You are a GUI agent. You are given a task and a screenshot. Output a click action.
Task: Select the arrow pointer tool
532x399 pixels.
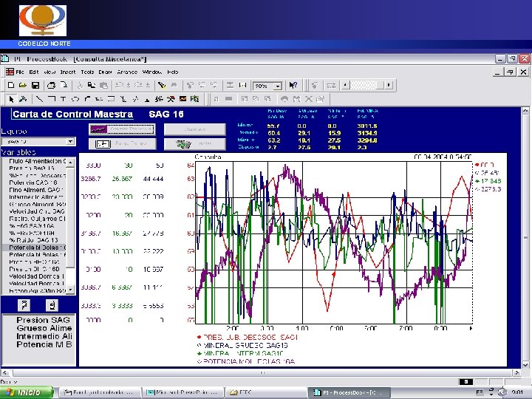[11, 99]
